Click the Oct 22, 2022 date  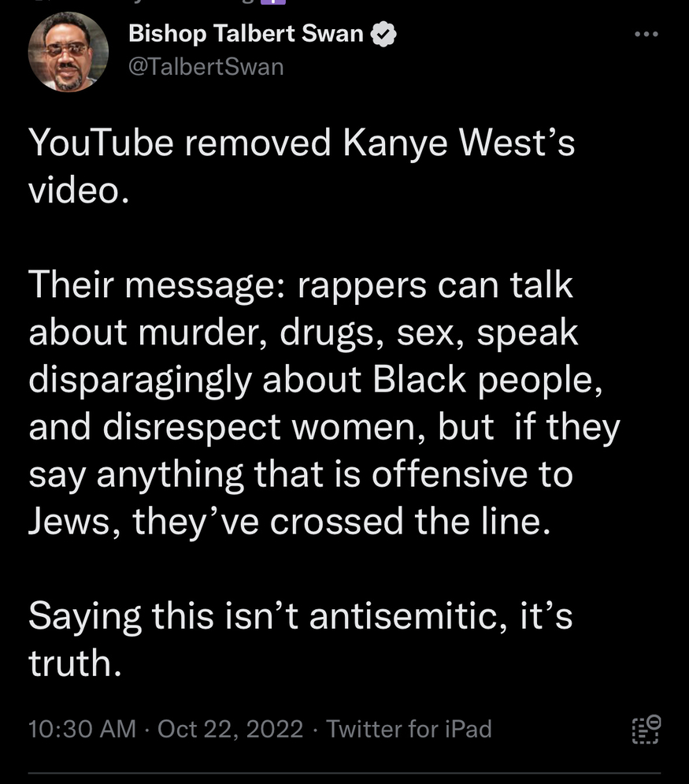pos(231,729)
